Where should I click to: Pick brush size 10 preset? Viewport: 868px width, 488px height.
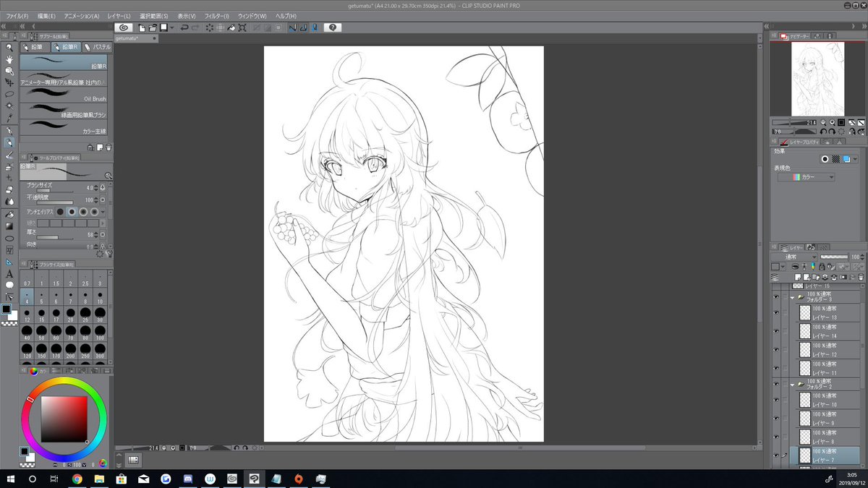pos(100,297)
